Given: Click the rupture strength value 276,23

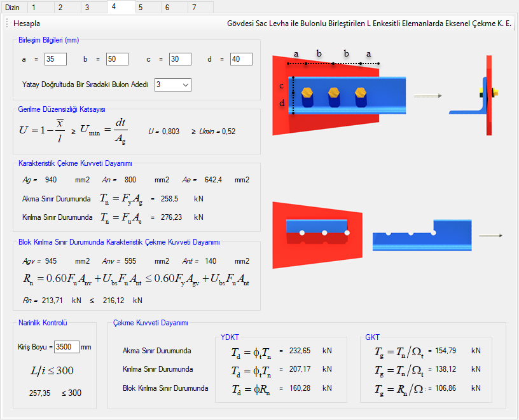Looking at the screenshot, I should [x=171, y=217].
